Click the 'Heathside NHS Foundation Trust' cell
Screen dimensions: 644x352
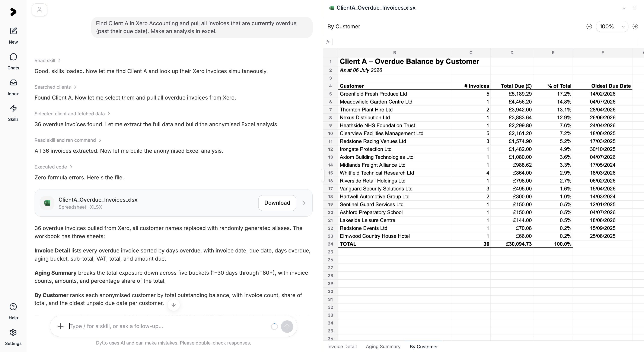[x=395, y=125]
